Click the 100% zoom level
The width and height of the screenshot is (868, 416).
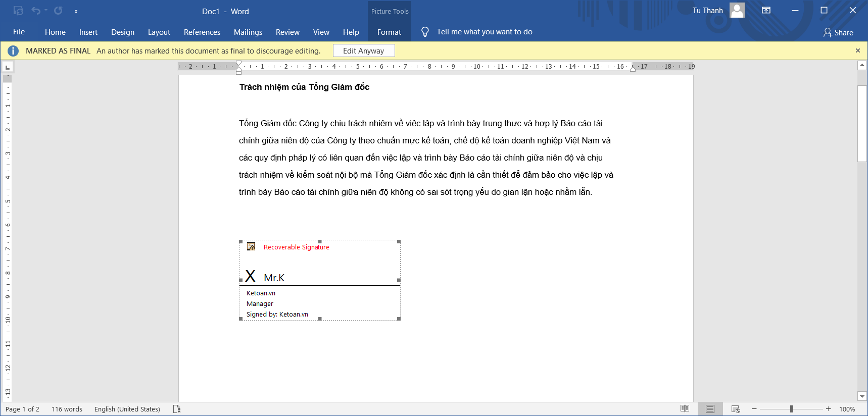click(x=847, y=409)
